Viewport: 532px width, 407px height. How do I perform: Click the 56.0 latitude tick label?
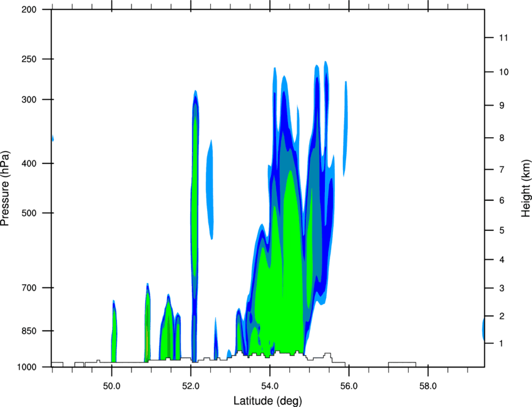coord(349,386)
